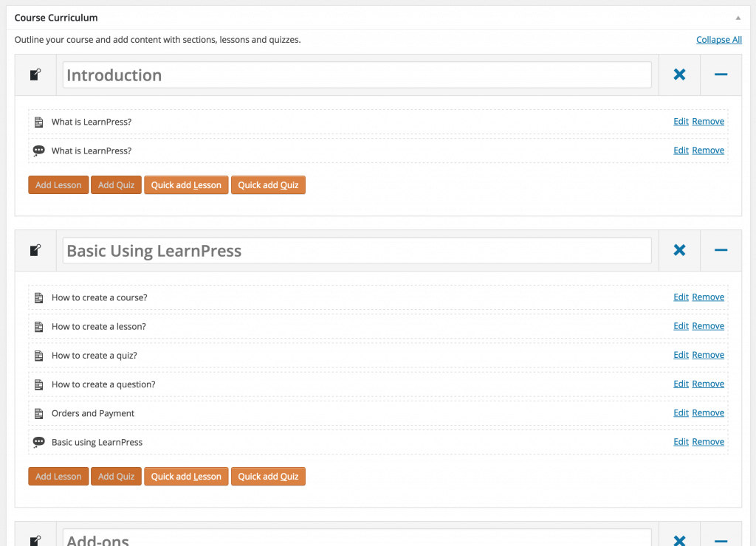Screen dimensions: 756x546
Task: Edit the What is LearnPress? lesson
Action: 681,122
